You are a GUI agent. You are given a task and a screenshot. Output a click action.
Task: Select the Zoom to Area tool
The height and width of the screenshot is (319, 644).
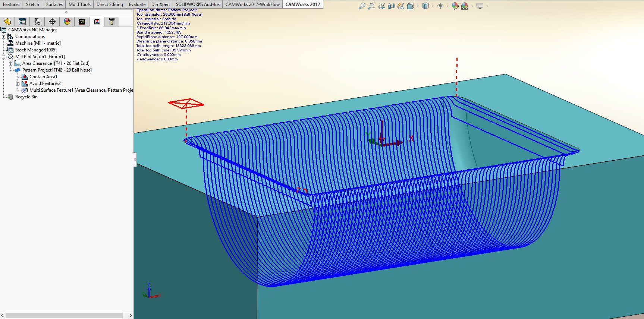coord(371,6)
